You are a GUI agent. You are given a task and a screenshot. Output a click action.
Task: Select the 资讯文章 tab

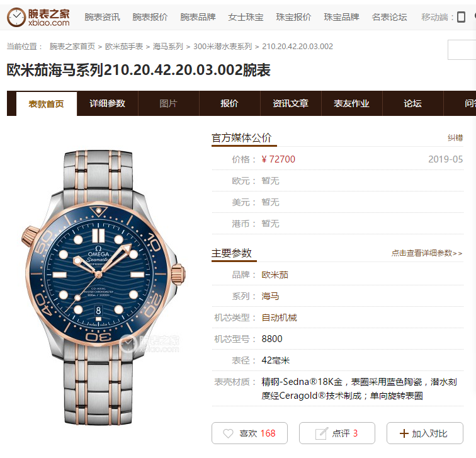[x=290, y=103]
